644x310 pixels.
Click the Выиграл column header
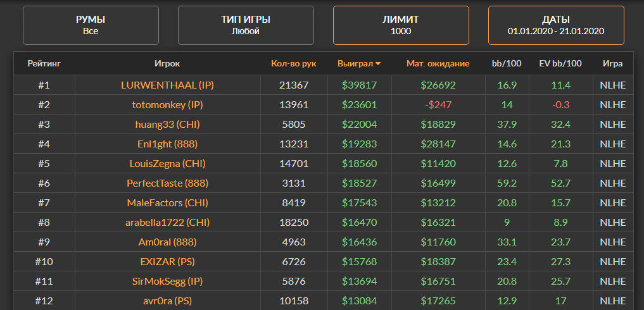355,64
